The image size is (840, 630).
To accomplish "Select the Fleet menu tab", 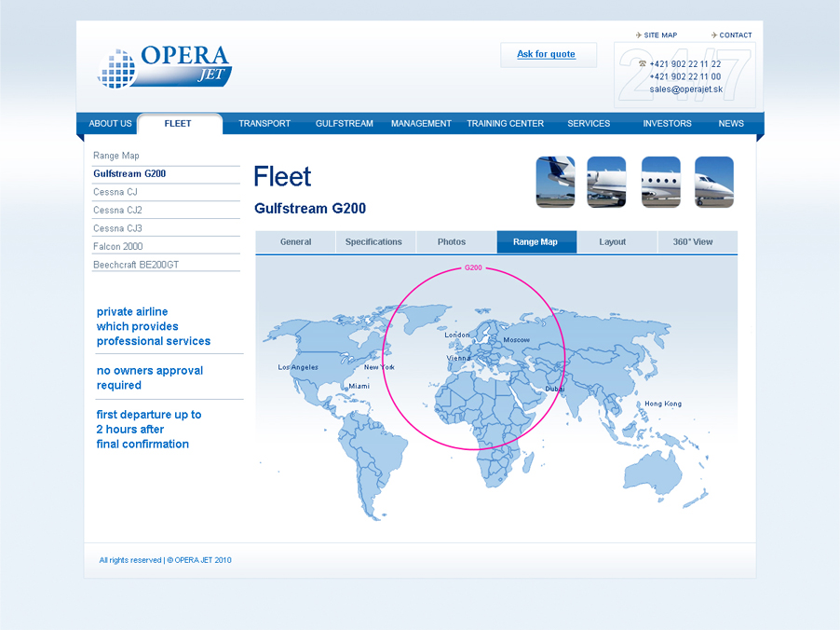I will pos(180,124).
